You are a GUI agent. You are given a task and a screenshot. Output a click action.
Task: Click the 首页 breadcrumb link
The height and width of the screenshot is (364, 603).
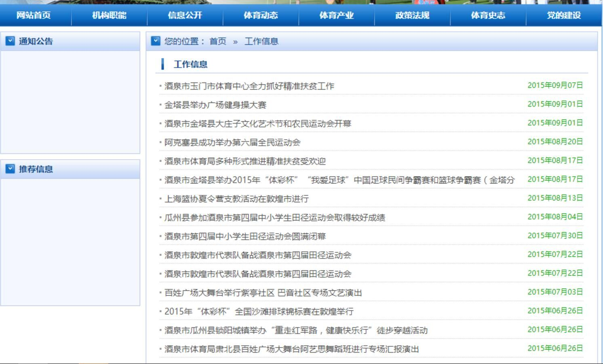[x=217, y=41]
